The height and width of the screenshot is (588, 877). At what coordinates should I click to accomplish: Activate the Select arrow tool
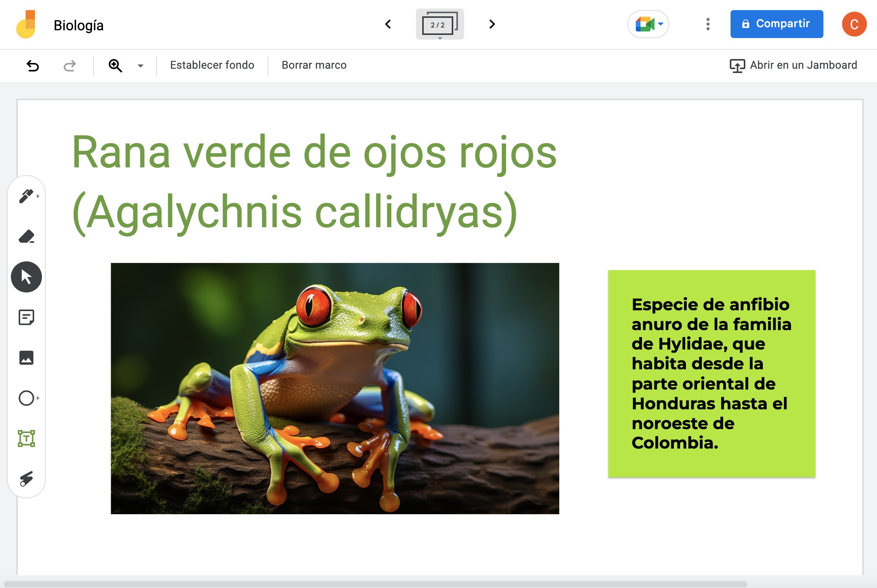[x=26, y=277]
